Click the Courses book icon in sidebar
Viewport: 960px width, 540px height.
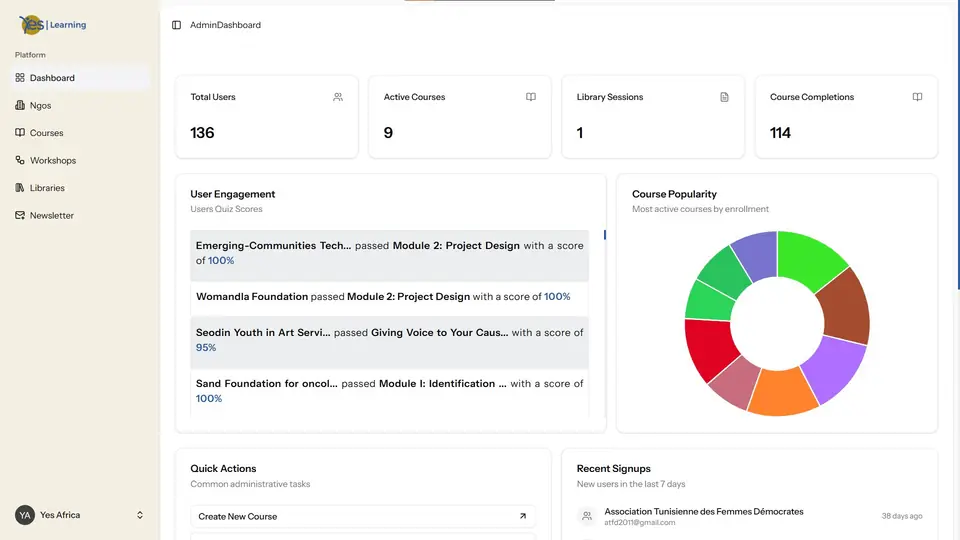[20, 133]
